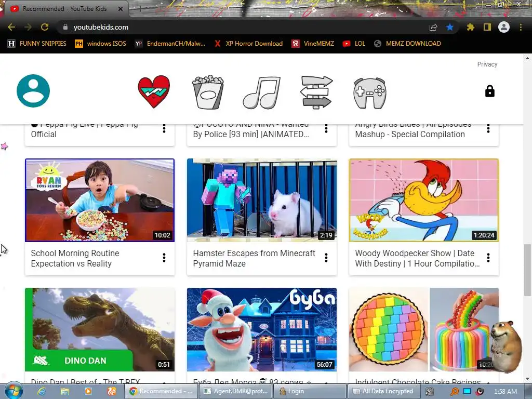Viewport: 532px width, 399px height.
Task: Select the Recommended heart category
Action: coord(154,91)
